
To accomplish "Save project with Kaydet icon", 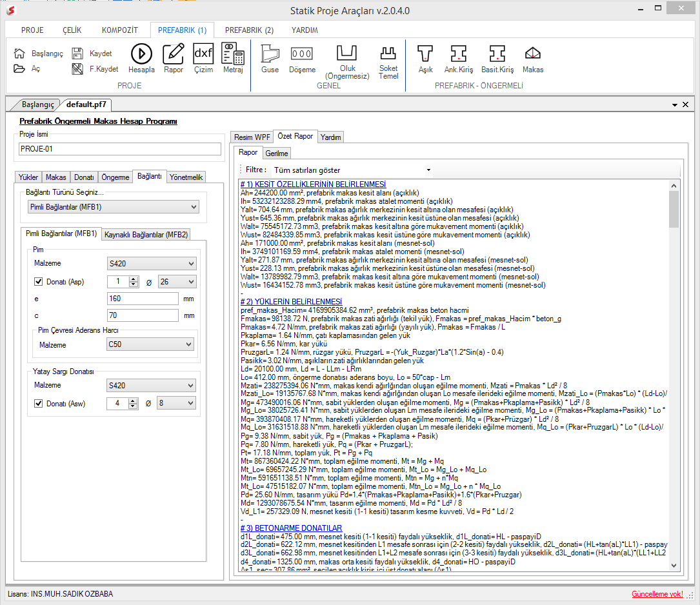I will (77, 54).
